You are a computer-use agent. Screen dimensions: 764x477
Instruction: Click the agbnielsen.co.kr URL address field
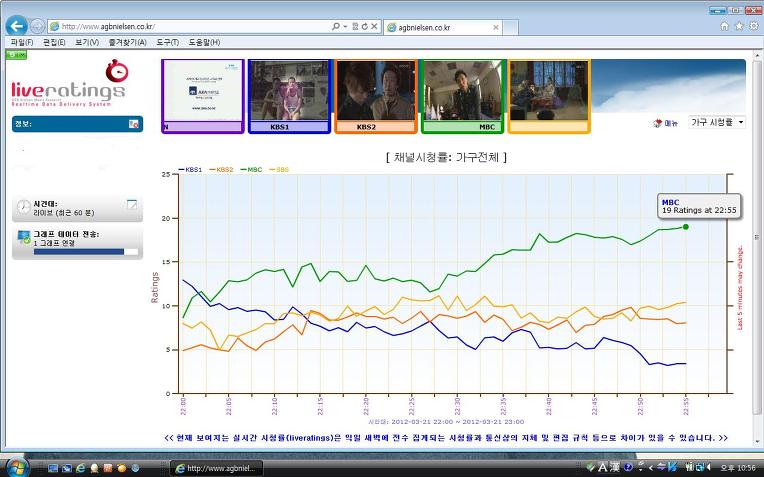[x=190, y=26]
